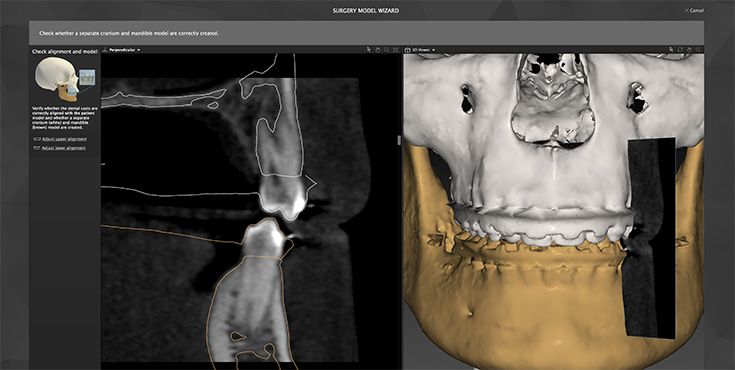
Task: Select the zoom magnifier tool in the Perpendicular viewer toolbar
Action: click(x=387, y=49)
